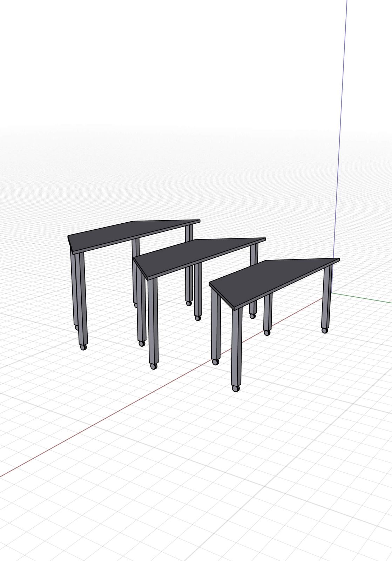Select the nearest table's right rear leg

click(327, 296)
